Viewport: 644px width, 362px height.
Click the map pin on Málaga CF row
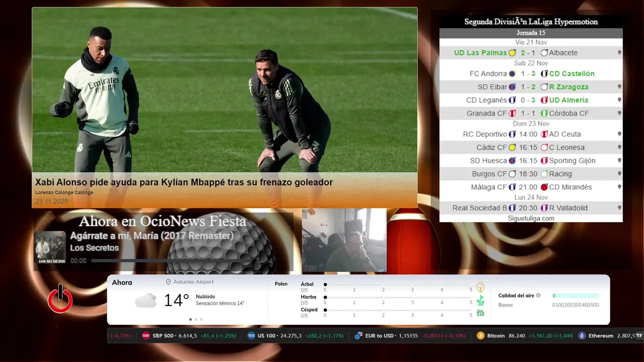click(x=619, y=187)
